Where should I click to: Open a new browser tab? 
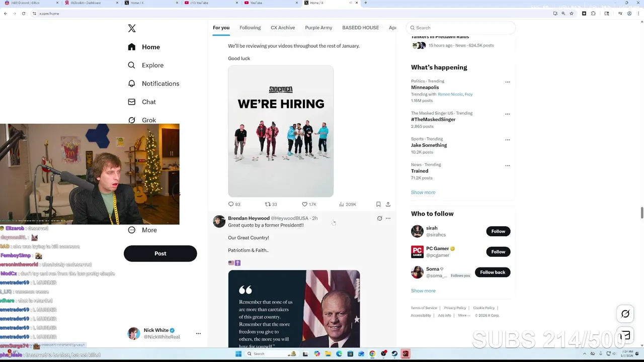tap(365, 3)
